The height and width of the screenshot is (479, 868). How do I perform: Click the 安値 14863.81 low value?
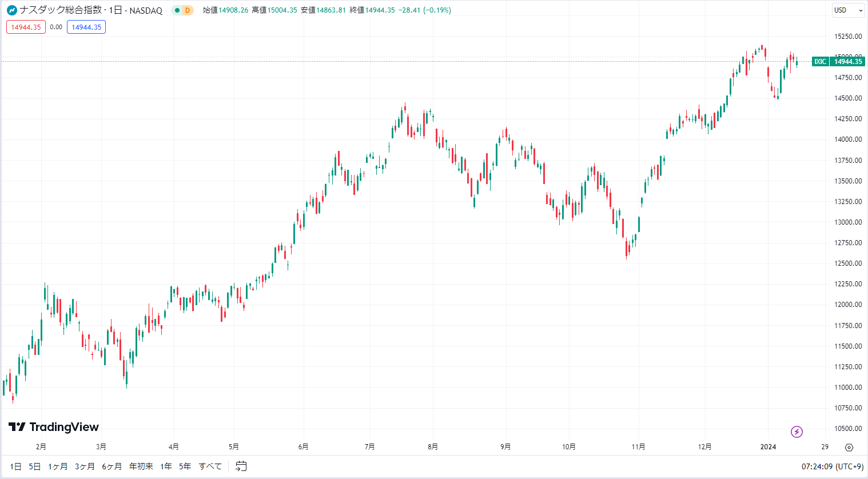pyautogui.click(x=323, y=10)
